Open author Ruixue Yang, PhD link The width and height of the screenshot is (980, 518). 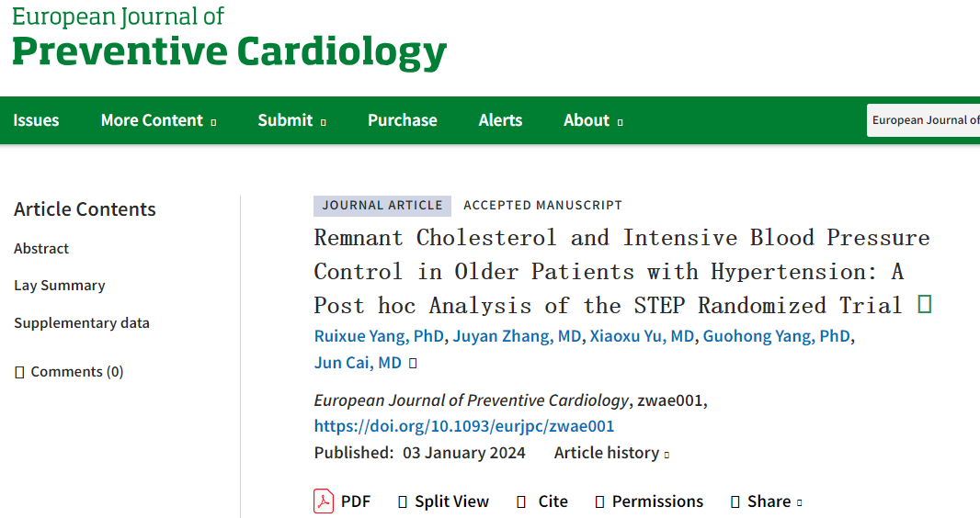point(379,336)
